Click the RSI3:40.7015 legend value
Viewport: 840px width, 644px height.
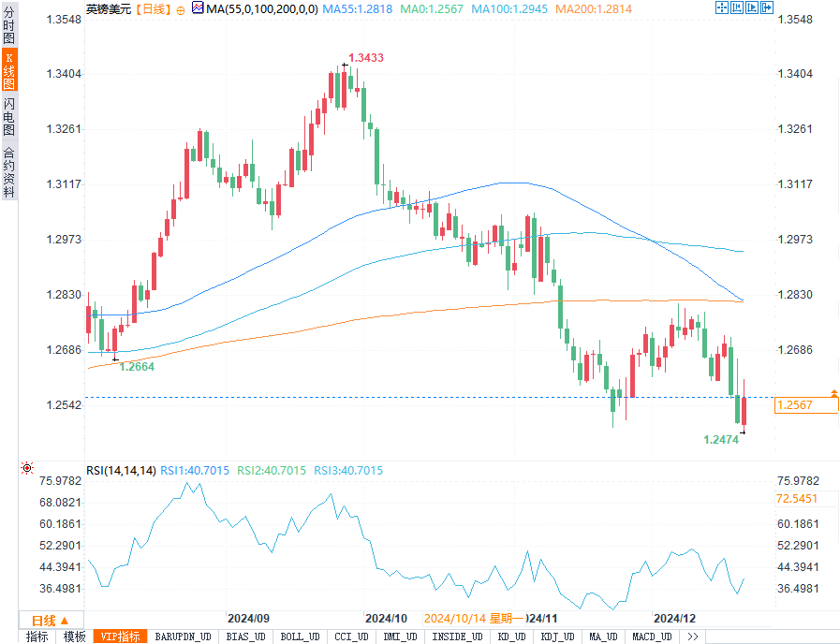pos(348,471)
